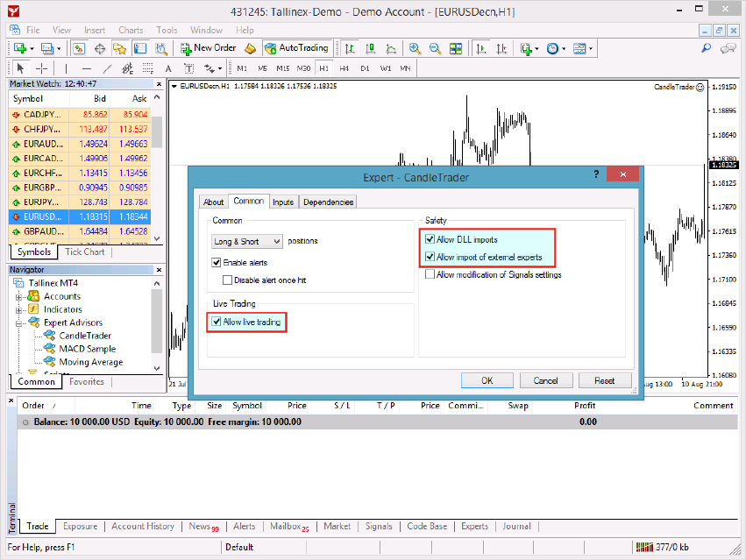Switch to the About tab

pyautogui.click(x=213, y=202)
